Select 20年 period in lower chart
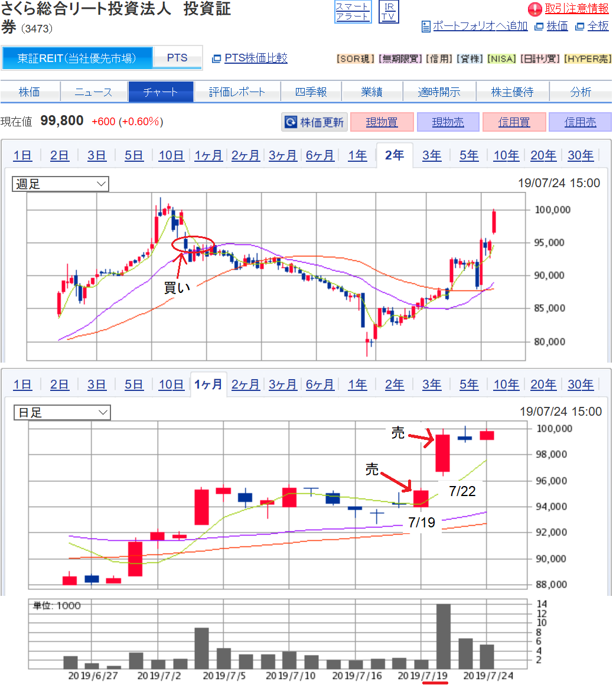Screen dimensions: 616x688 (543, 384)
